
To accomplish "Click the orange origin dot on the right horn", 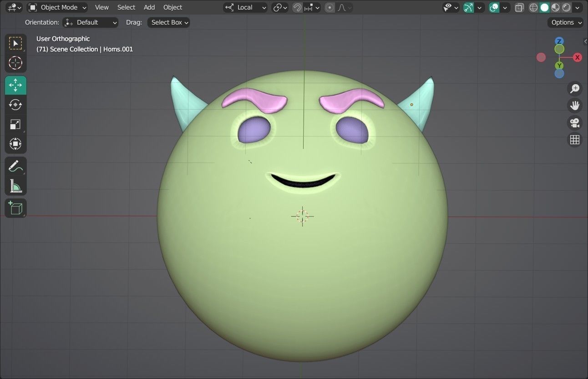I will [x=411, y=105].
